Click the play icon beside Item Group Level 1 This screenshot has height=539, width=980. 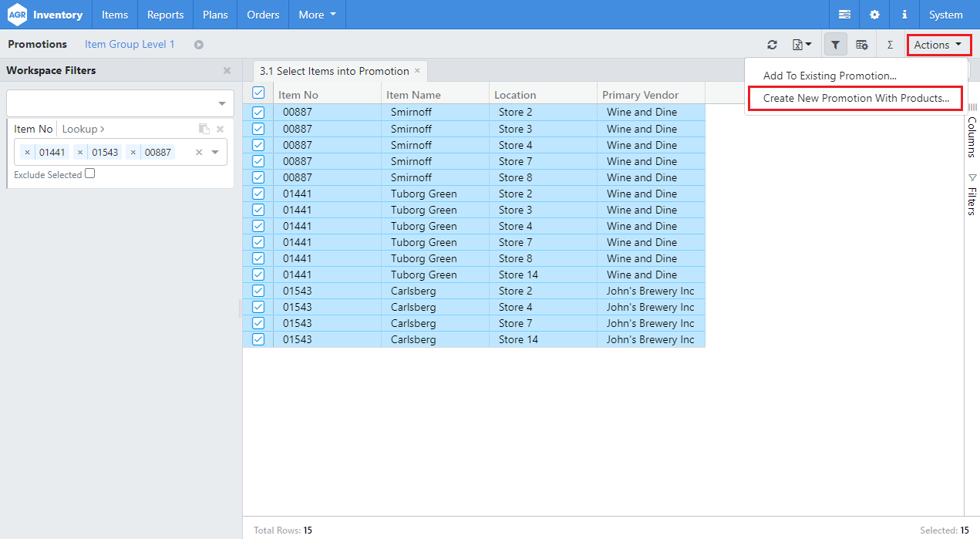[199, 45]
